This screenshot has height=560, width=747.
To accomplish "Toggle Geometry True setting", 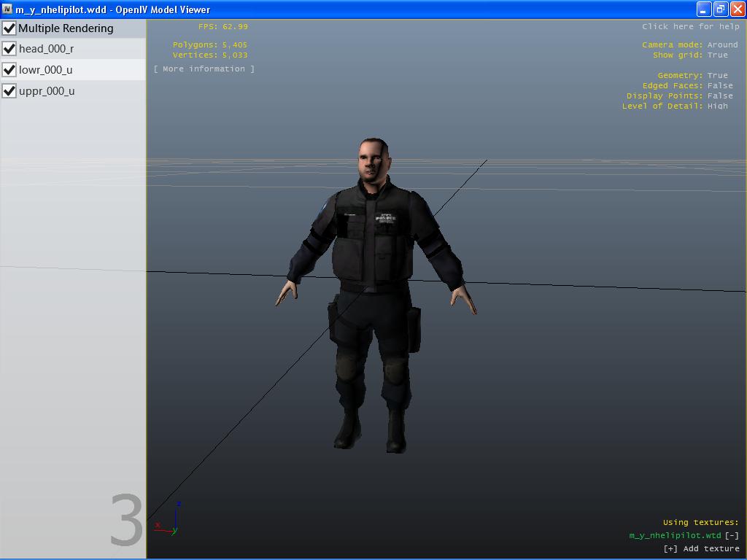I will (x=717, y=76).
